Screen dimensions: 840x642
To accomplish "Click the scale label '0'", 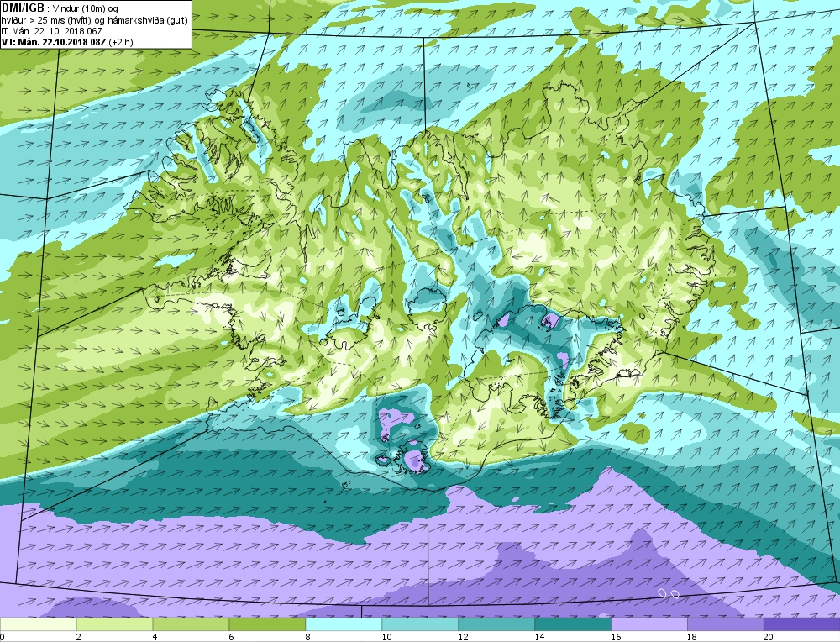I will (3, 637).
